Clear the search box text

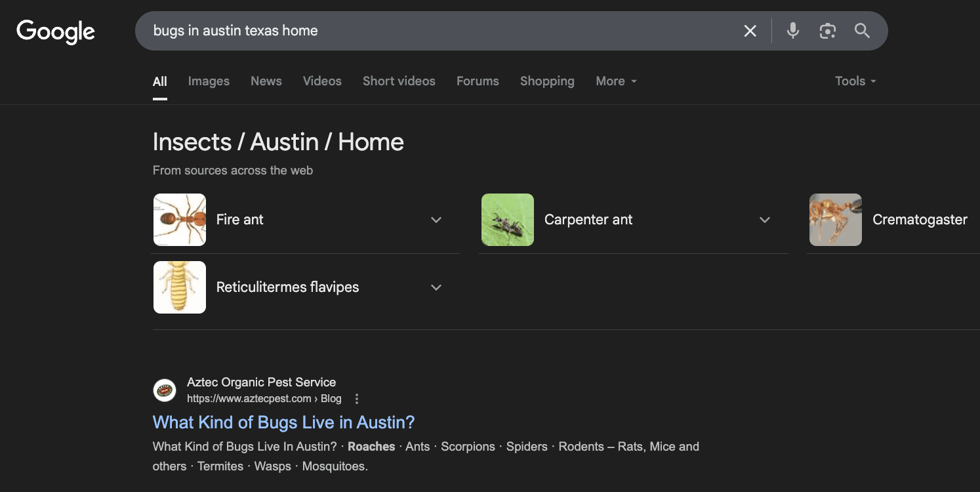750,31
